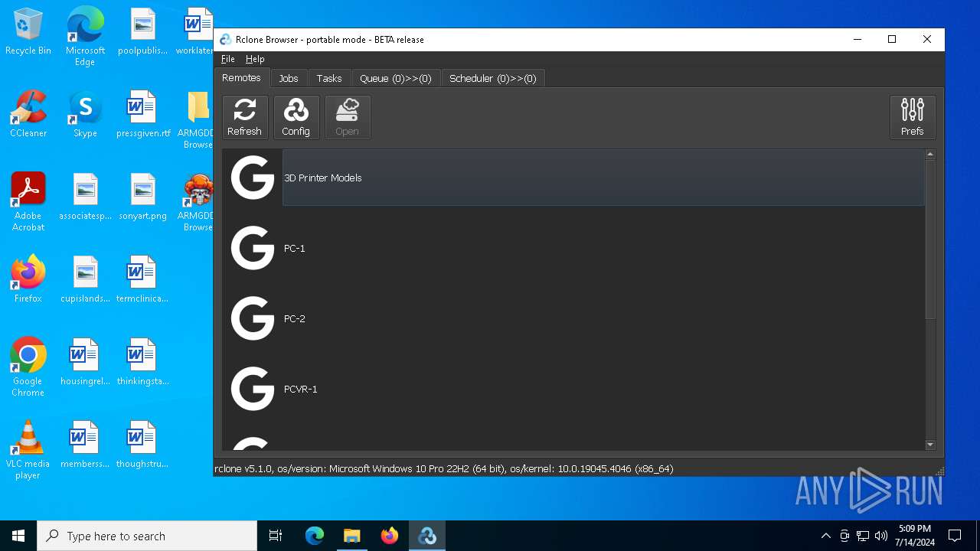Select the Google icon beside PCVR-1
The height and width of the screenshot is (551, 980).
click(253, 389)
